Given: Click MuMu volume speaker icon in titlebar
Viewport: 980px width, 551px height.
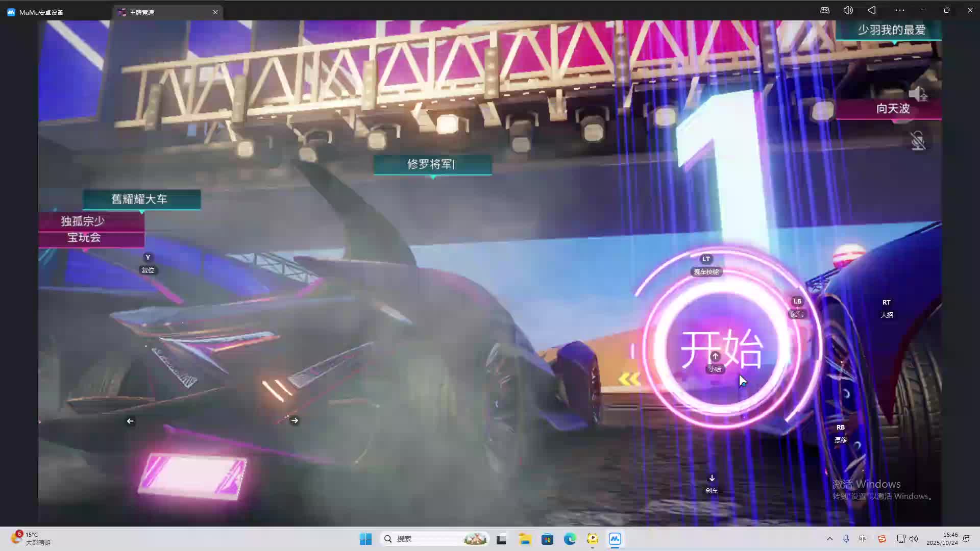Looking at the screenshot, I should (x=848, y=10).
